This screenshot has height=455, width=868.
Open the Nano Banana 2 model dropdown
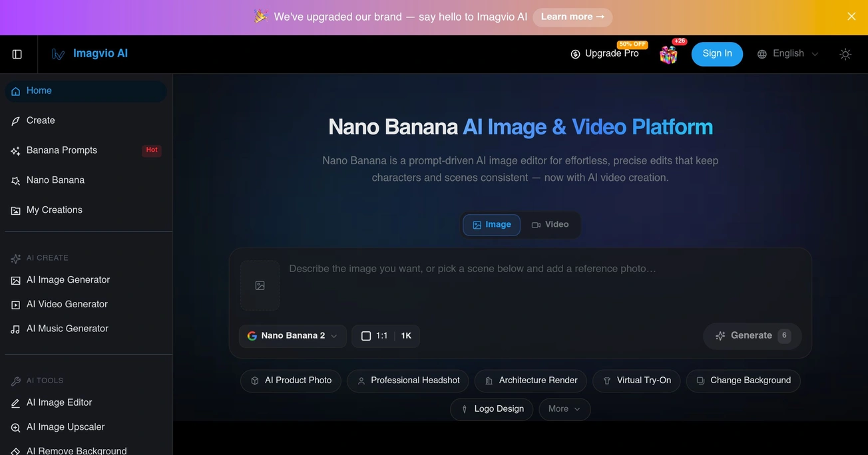tap(293, 336)
